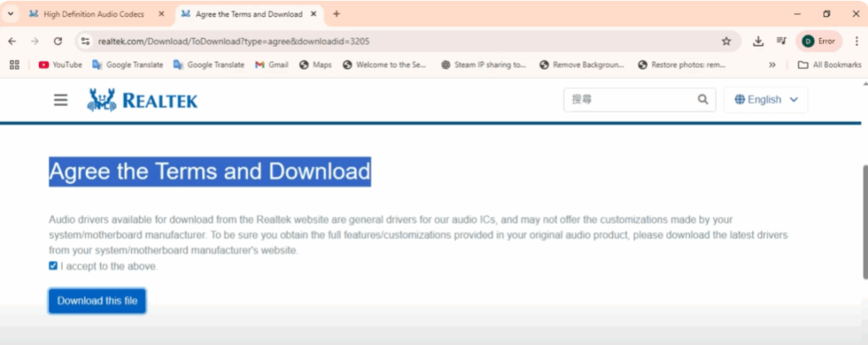Go forward to the next page
This screenshot has height=345, width=868.
35,41
